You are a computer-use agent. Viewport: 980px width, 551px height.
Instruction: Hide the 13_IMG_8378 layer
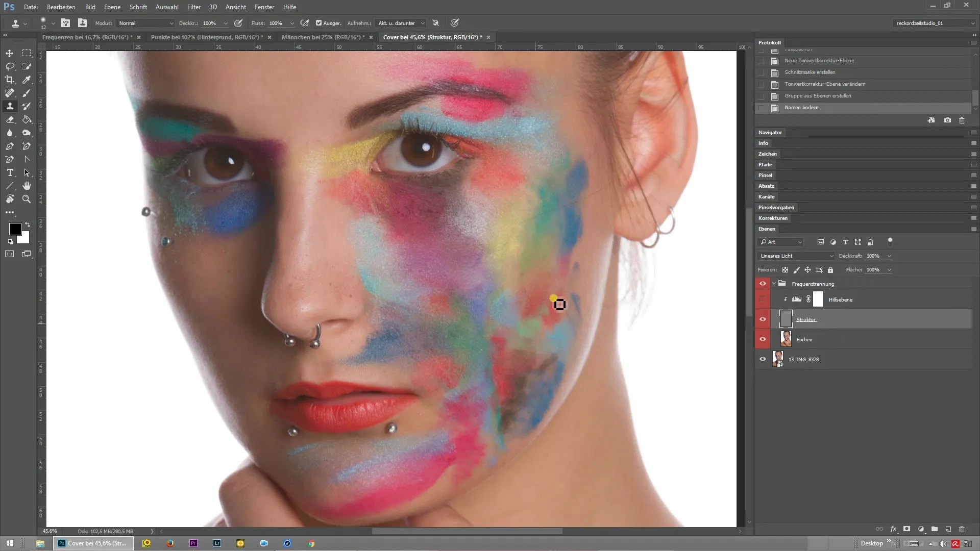click(x=763, y=359)
